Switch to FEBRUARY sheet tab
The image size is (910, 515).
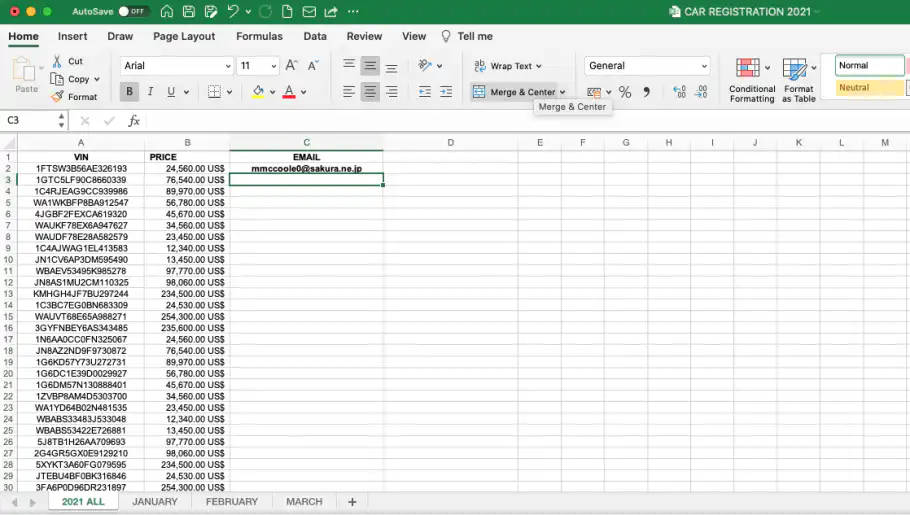coord(232,502)
